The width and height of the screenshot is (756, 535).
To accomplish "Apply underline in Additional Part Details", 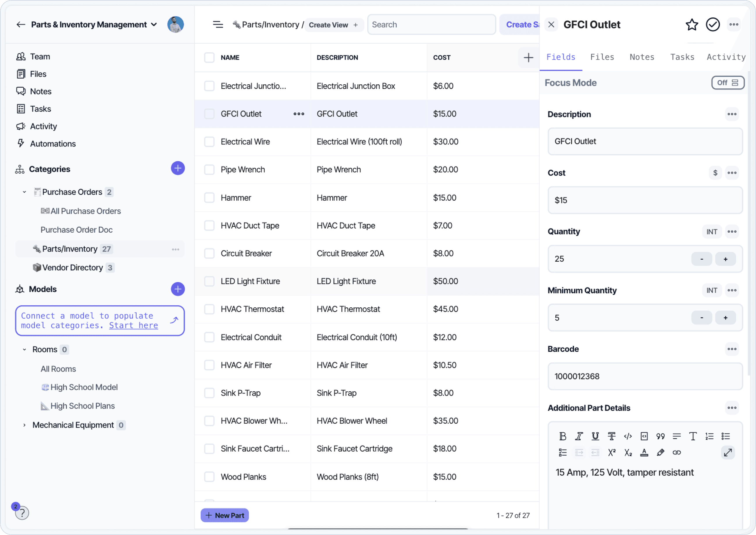I will (595, 436).
